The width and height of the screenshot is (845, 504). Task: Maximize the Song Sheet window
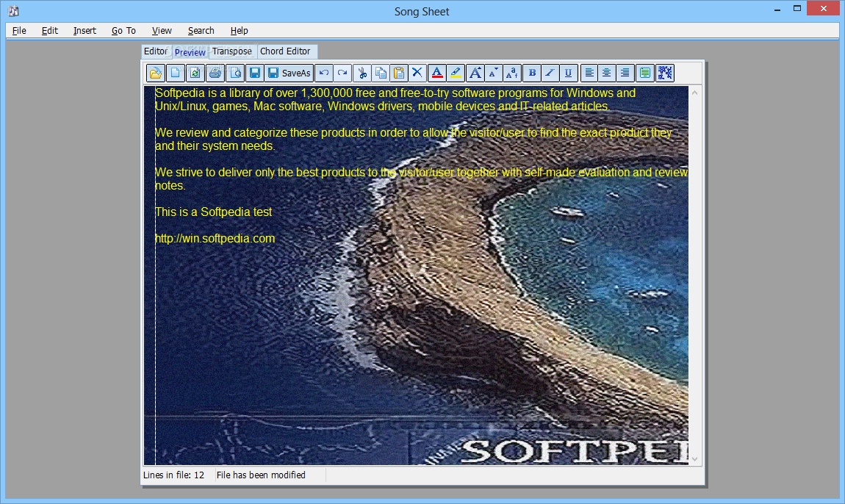pyautogui.click(x=797, y=9)
